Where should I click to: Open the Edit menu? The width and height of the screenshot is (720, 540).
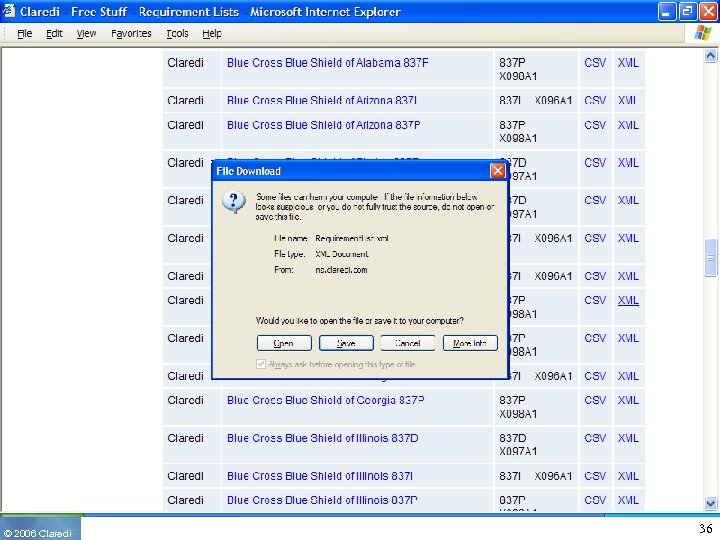54,34
